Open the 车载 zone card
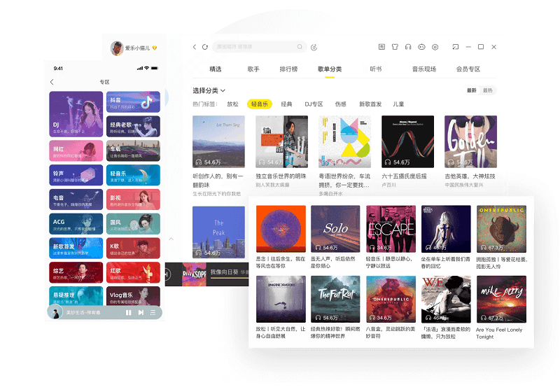Screen dimensions: 560x392 pyautogui.click(x=133, y=150)
